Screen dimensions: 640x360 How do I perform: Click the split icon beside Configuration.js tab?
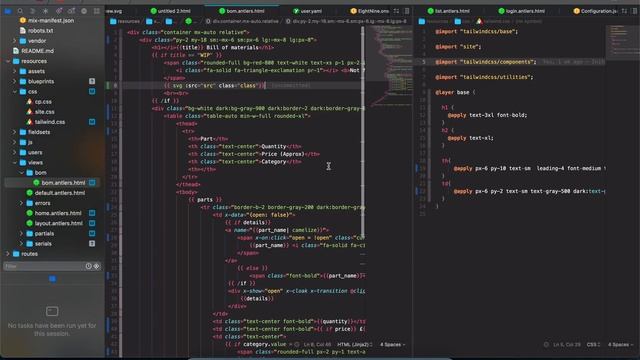(624, 11)
